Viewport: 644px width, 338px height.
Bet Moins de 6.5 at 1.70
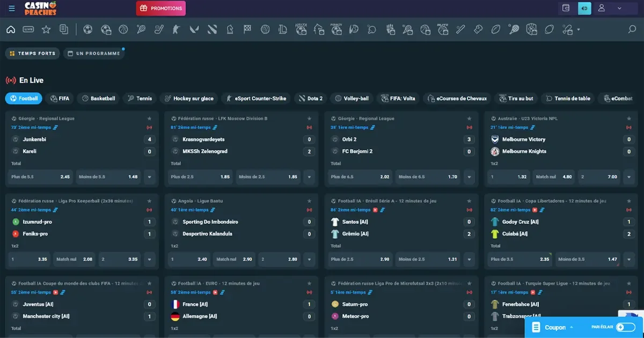[x=428, y=177]
